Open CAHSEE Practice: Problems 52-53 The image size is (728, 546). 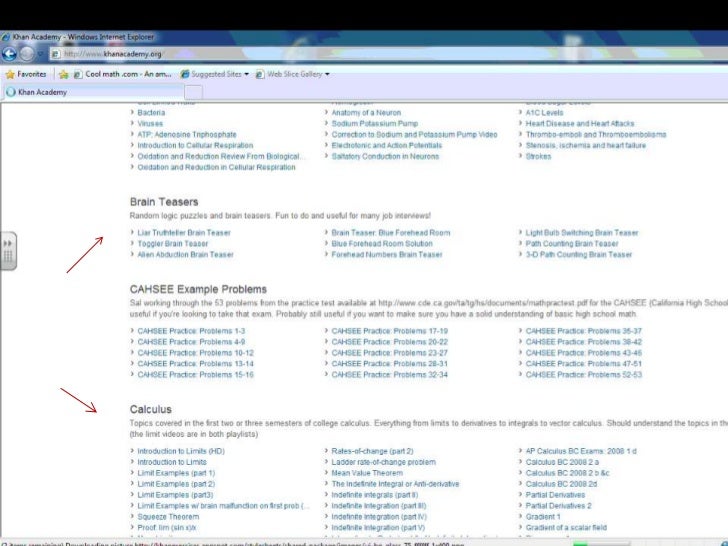point(584,375)
